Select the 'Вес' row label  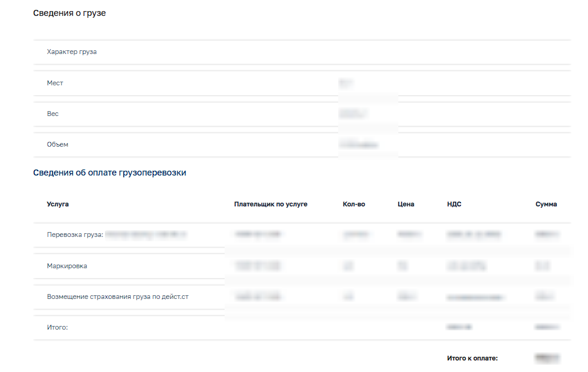53,114
